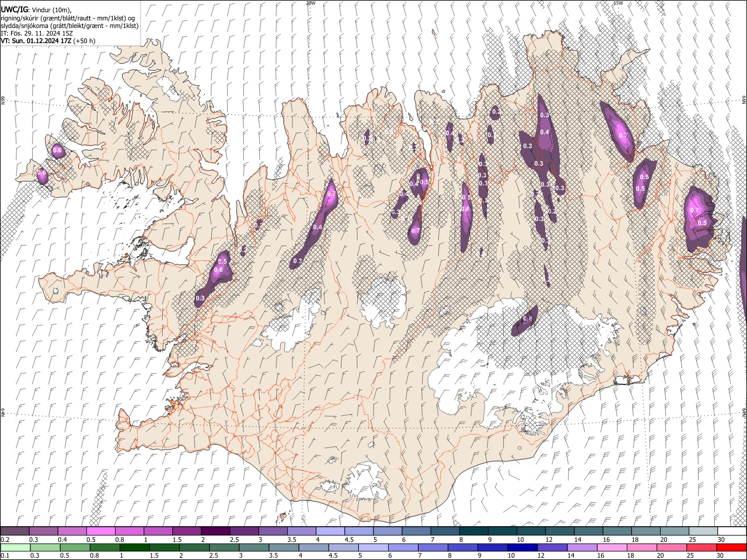Pick the upper legend 30 white swatch
The height and width of the screenshot is (560, 747).
coord(732,531)
